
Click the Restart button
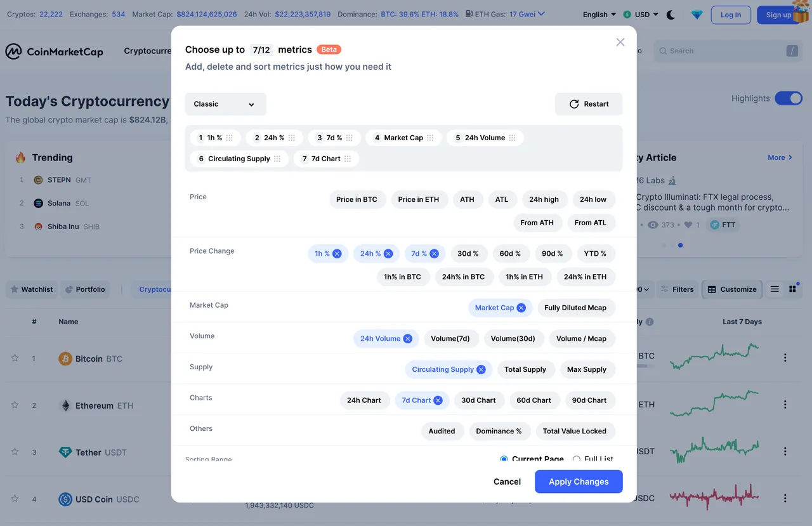589,104
